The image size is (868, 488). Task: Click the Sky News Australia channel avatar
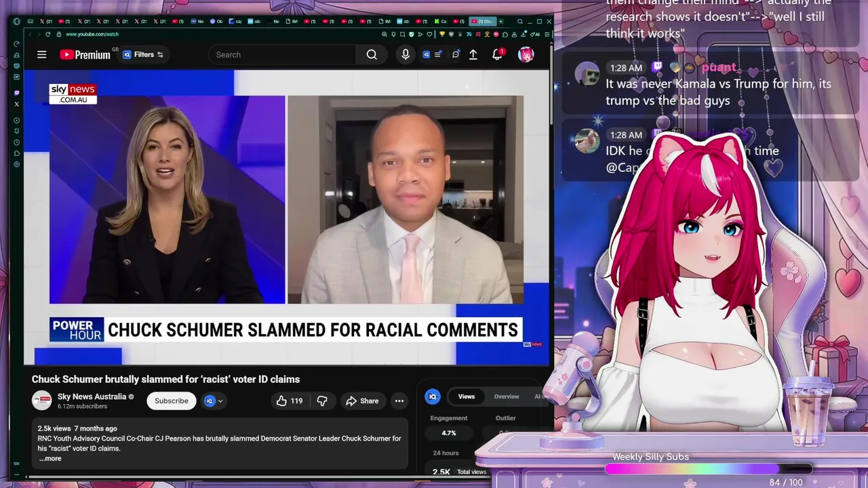point(42,401)
